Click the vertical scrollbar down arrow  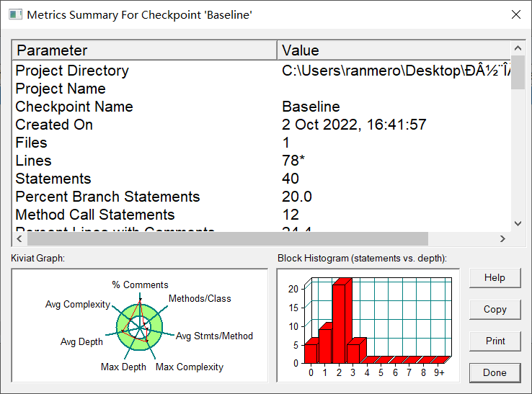(518, 223)
